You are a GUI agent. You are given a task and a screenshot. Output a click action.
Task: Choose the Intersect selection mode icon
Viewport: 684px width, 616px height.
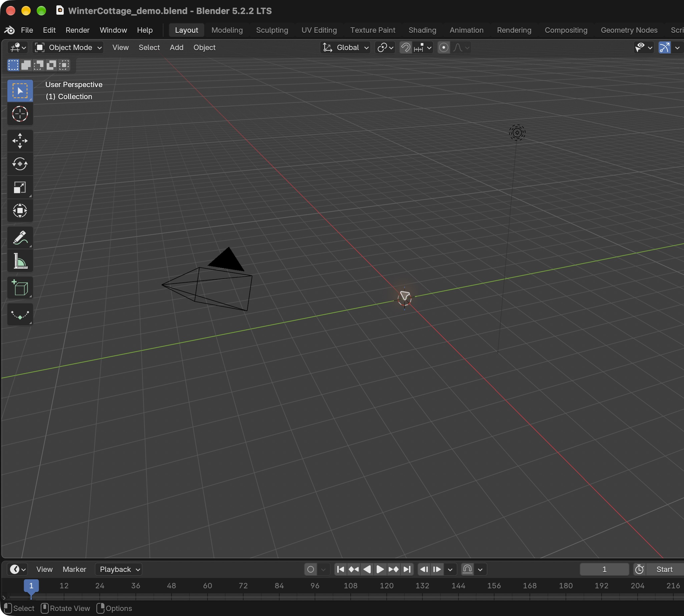click(x=64, y=65)
